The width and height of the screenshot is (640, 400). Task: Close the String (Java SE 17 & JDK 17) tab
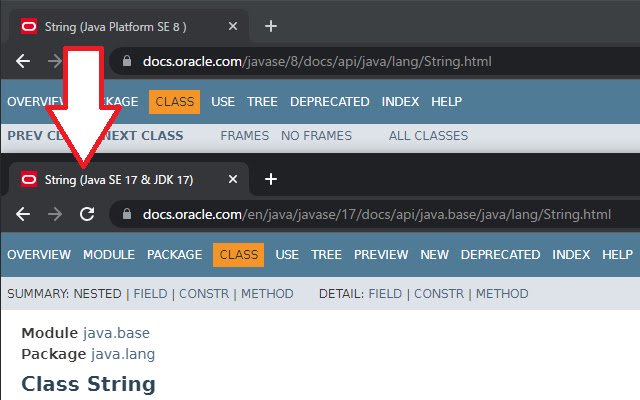coord(233,179)
